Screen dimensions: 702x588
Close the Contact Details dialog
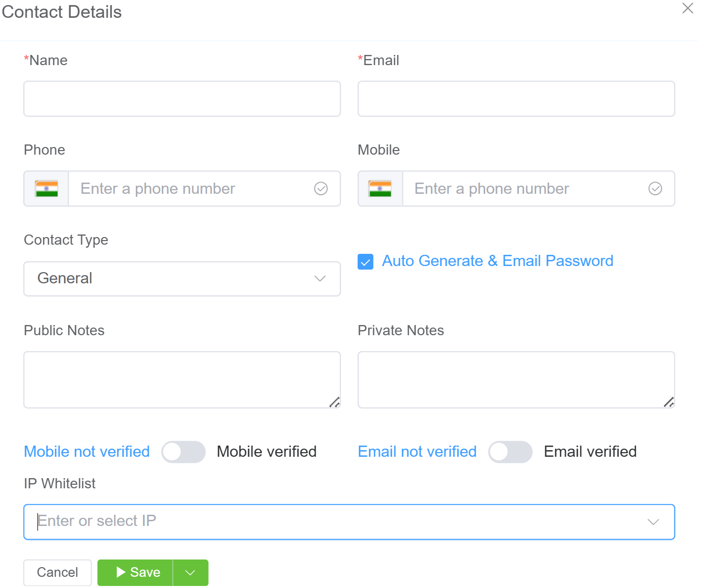[688, 8]
